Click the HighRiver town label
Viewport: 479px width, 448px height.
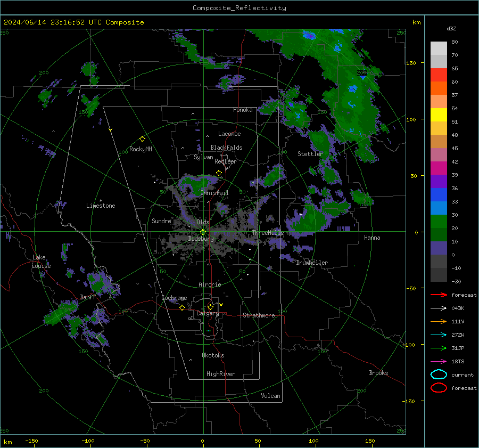221,374
